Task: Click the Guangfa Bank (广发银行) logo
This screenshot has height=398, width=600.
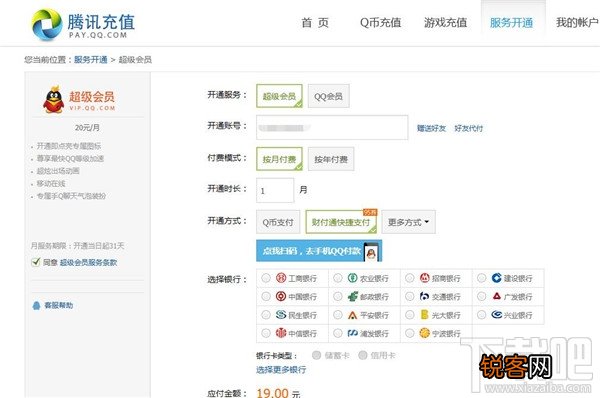Action: [x=496, y=296]
